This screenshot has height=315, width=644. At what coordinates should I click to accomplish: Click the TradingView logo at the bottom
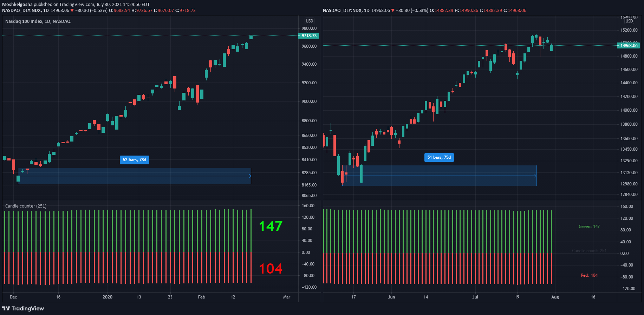pyautogui.click(x=23, y=308)
